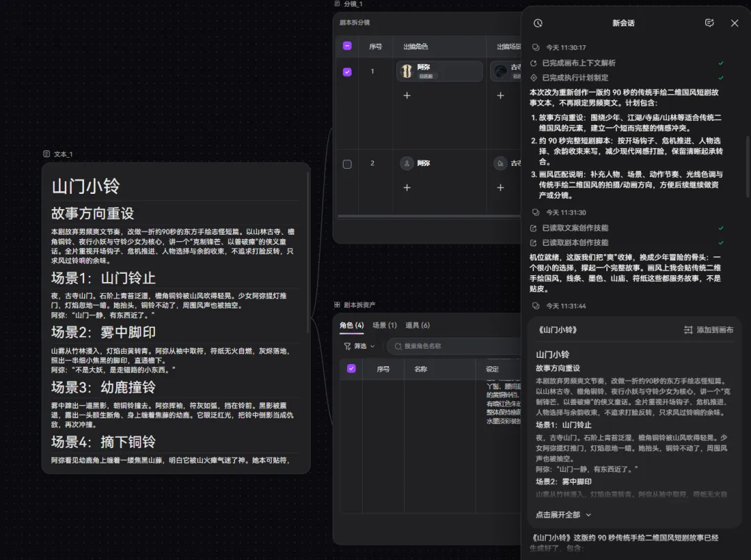The width and height of the screenshot is (751, 560).
Task: Open the 筛选 filter dropdown
Action: tap(360, 346)
